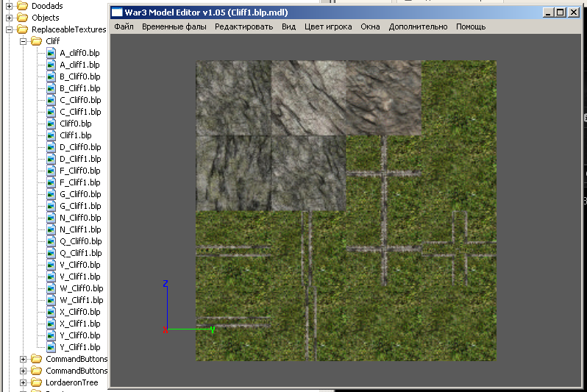Collapse the ReplaceableTextures folder node

(9, 29)
